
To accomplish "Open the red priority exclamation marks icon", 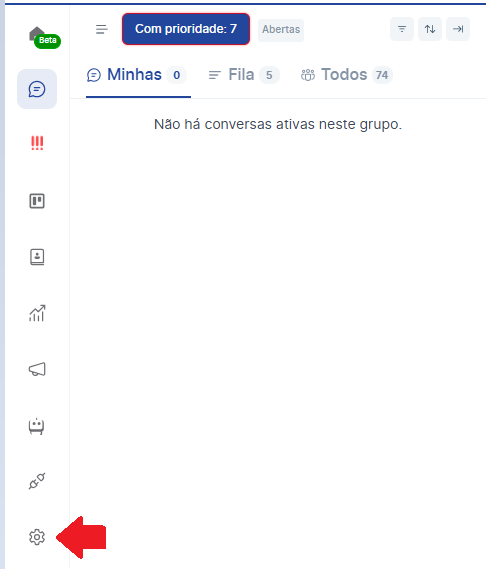I will point(37,143).
